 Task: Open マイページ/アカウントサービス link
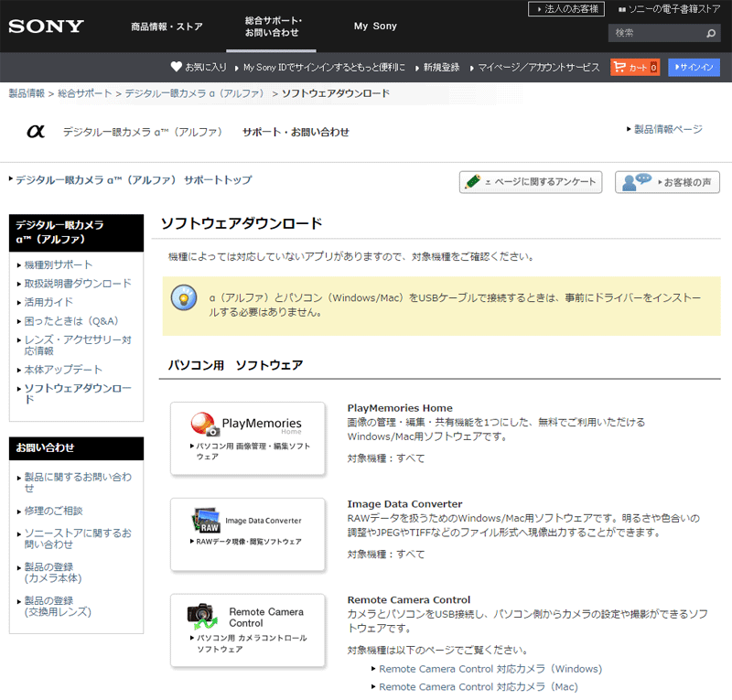[538, 67]
